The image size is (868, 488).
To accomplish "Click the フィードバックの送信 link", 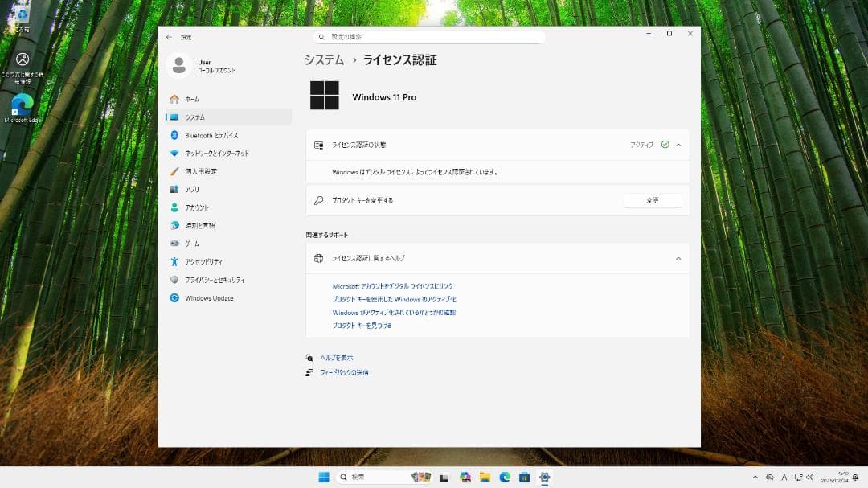I will tap(344, 372).
